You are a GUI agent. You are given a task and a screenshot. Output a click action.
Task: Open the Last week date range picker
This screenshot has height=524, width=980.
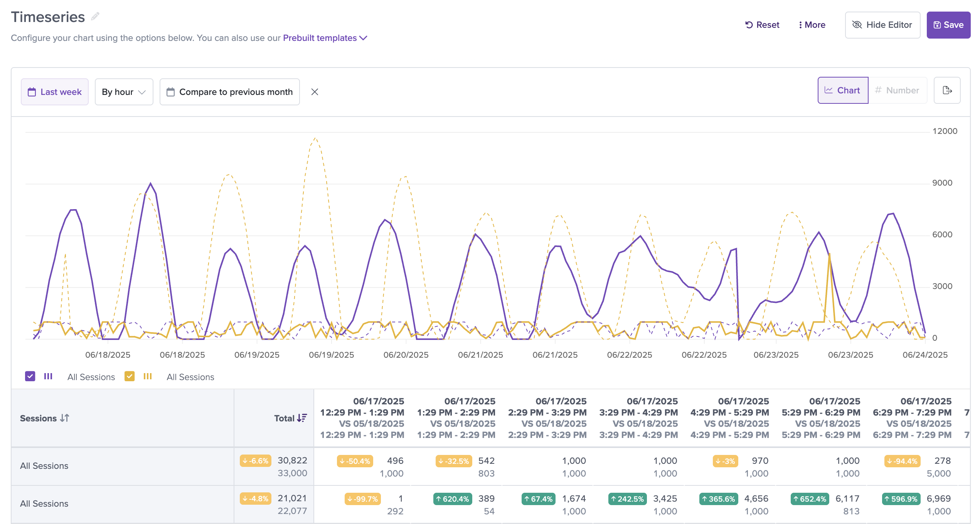[x=55, y=92]
